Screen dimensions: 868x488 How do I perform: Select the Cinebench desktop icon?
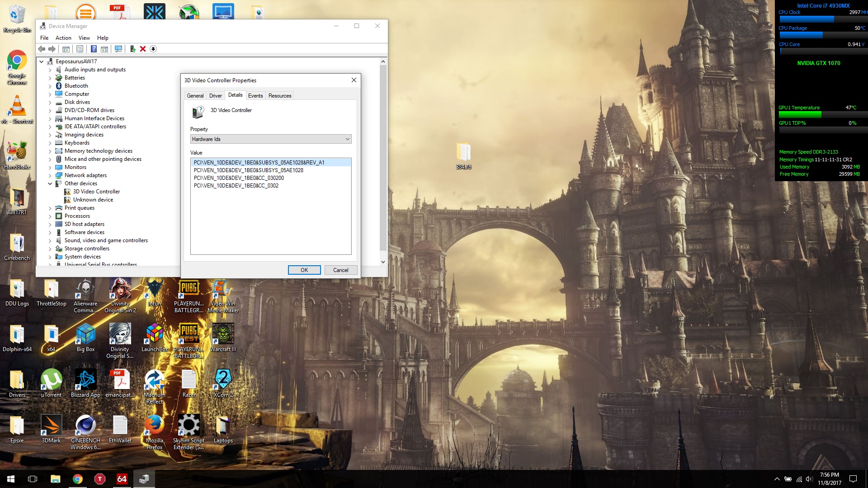pos(17,247)
